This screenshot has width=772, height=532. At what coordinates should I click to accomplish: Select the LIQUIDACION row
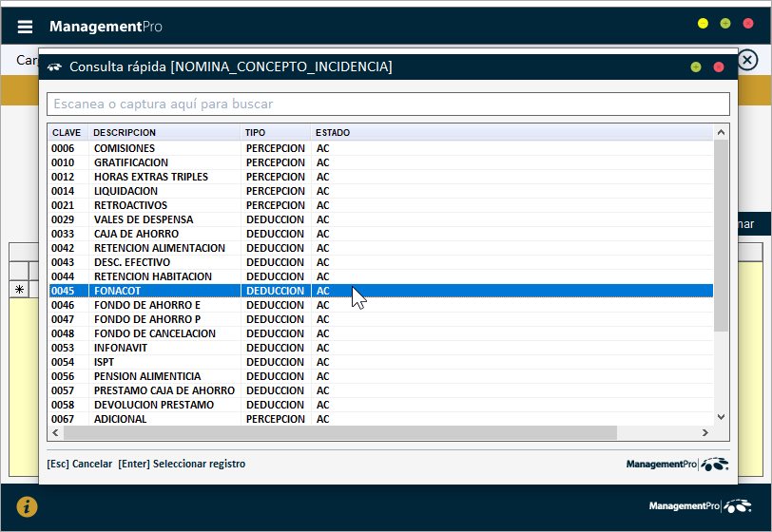point(380,191)
